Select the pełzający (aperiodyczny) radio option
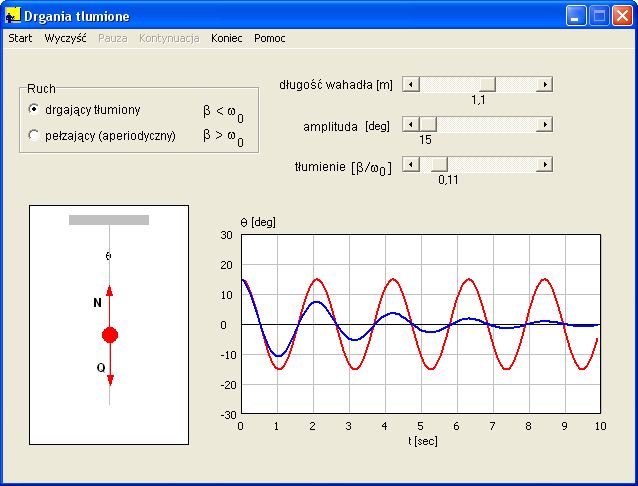The width and height of the screenshot is (638, 486). coord(35,136)
